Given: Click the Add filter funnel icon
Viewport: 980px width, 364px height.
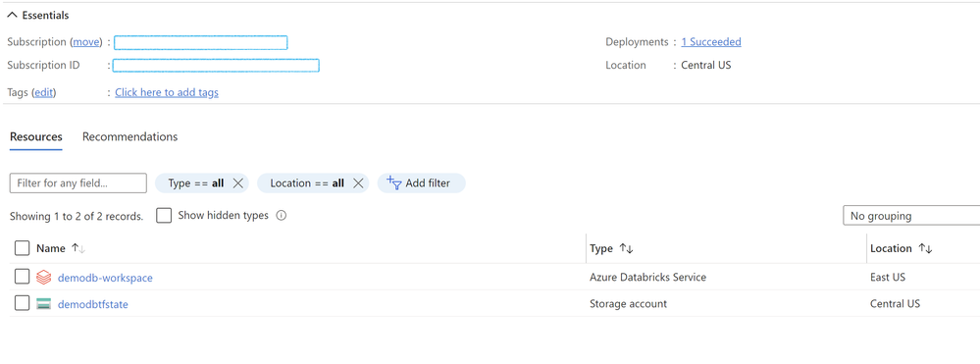Looking at the screenshot, I should click(393, 182).
